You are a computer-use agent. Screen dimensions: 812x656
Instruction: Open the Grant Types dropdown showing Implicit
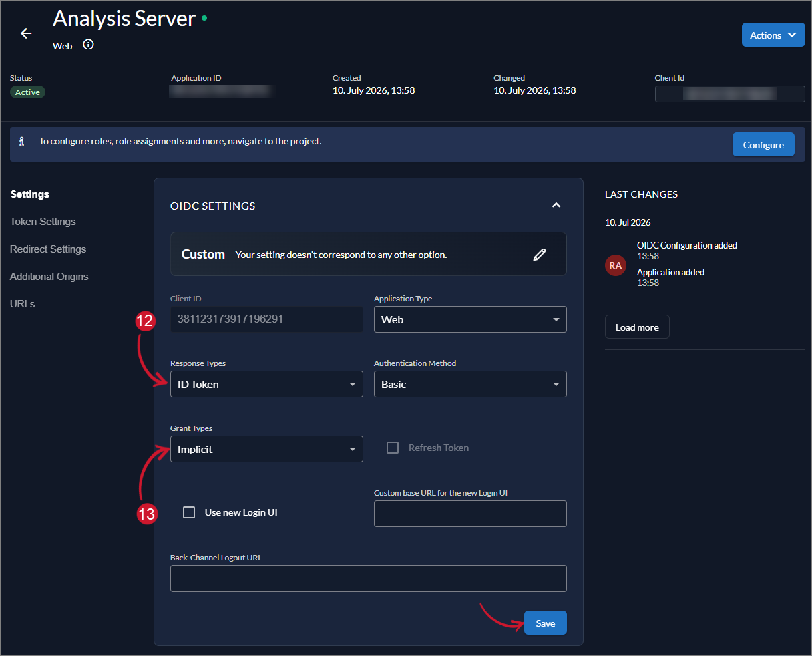(266, 449)
